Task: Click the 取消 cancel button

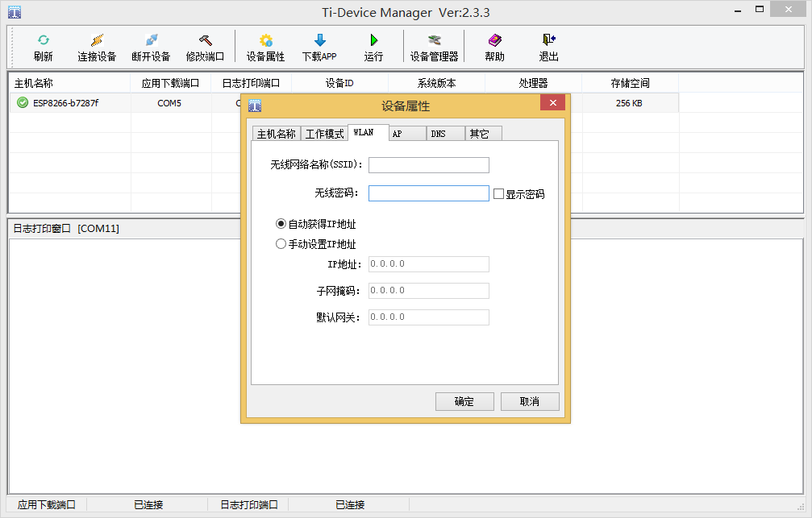Action: click(x=530, y=401)
